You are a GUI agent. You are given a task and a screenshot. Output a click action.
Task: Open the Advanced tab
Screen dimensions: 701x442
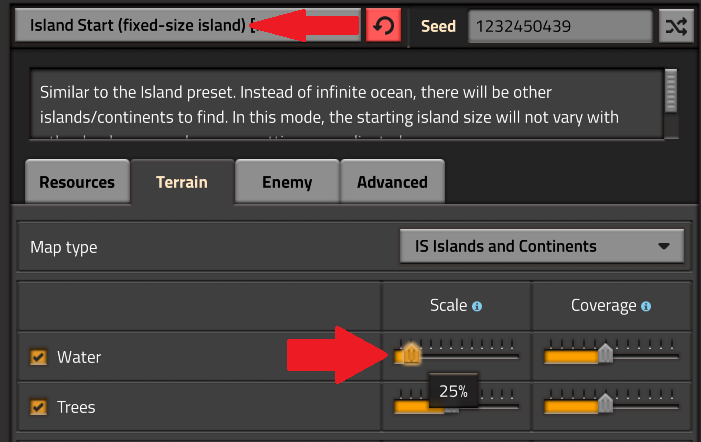point(392,182)
